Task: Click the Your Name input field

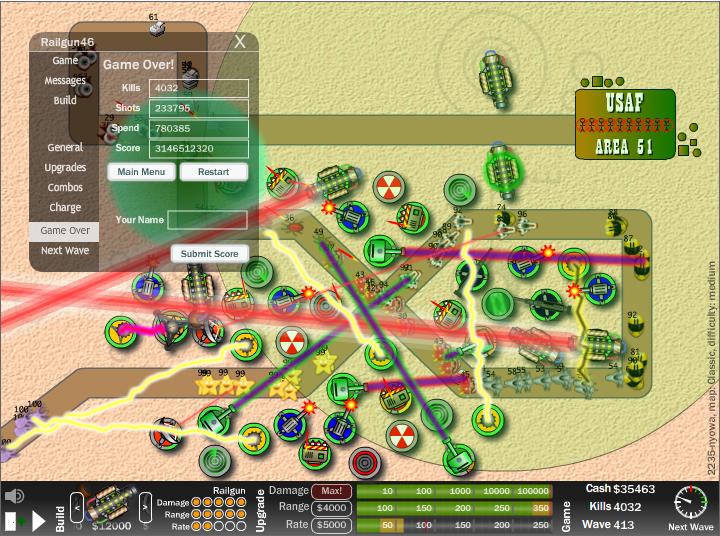Action: tap(207, 219)
